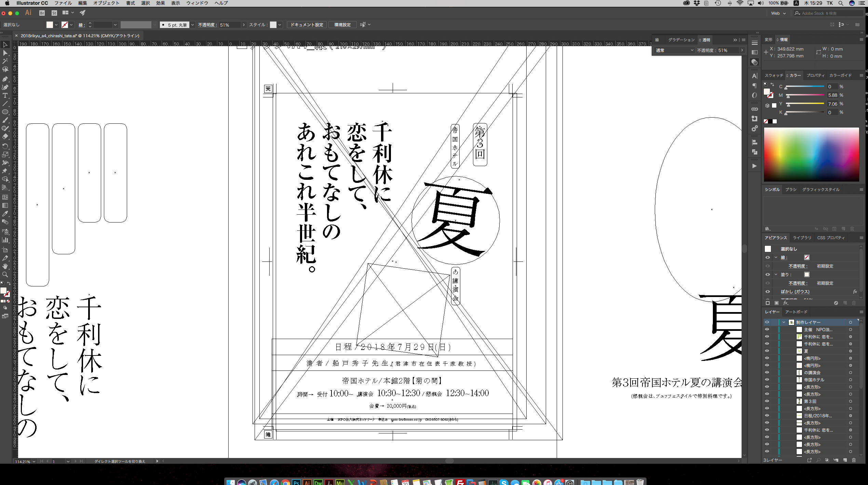Viewport: 868px width, 485px height.
Task: Switch to the スウォッチ tab
Action: (774, 75)
